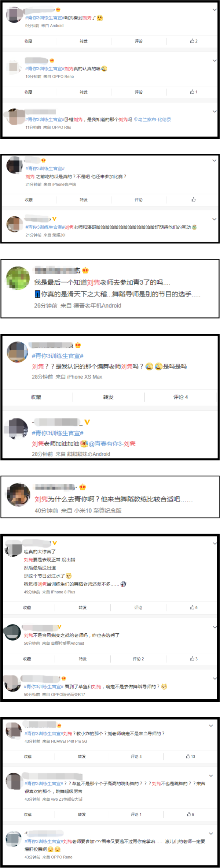Click 转发 under the iPhone XS Max post
The height and width of the screenshot is (868, 220).
pyautogui.click(x=108, y=397)
